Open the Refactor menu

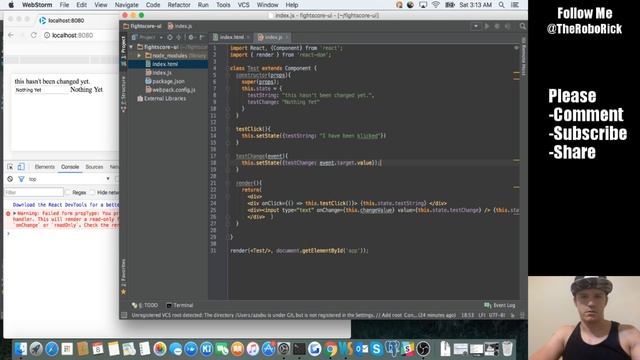pos(179,5)
